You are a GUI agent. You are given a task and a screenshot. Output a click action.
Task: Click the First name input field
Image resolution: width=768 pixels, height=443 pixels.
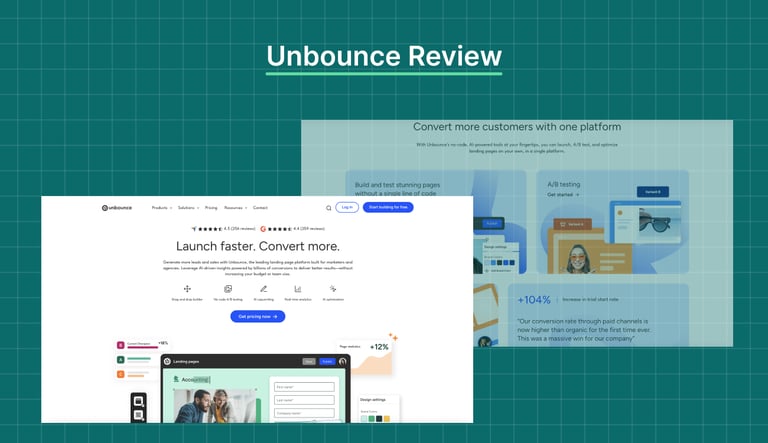[x=304, y=387]
